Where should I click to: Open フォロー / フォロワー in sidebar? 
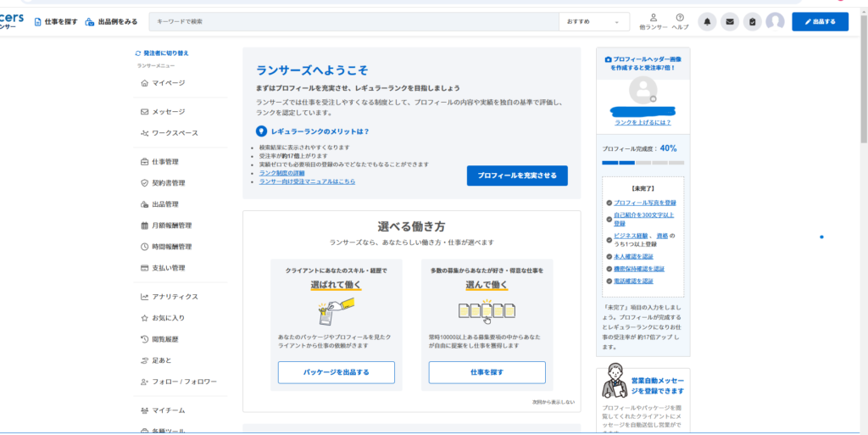pos(184,382)
